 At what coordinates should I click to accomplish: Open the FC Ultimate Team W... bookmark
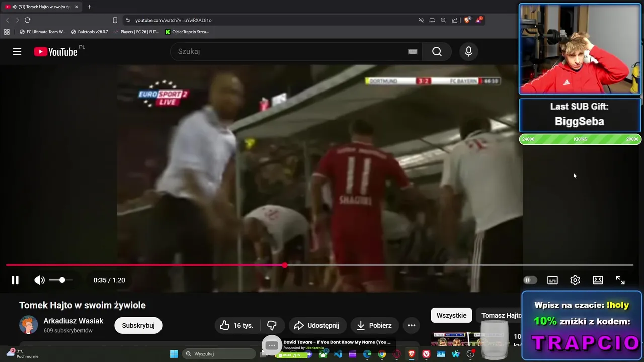click(x=43, y=32)
